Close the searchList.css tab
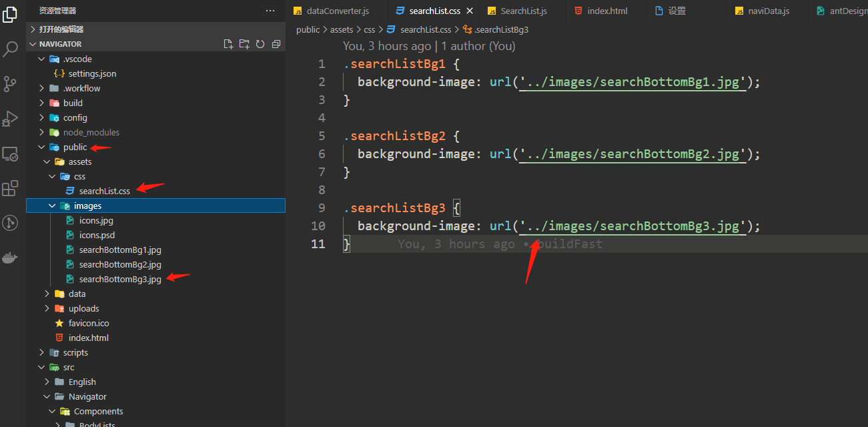 tap(469, 11)
